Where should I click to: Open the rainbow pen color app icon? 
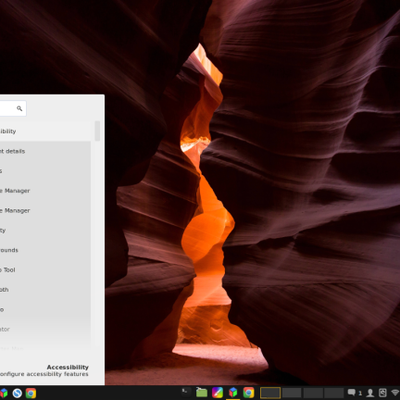[x=217, y=392]
